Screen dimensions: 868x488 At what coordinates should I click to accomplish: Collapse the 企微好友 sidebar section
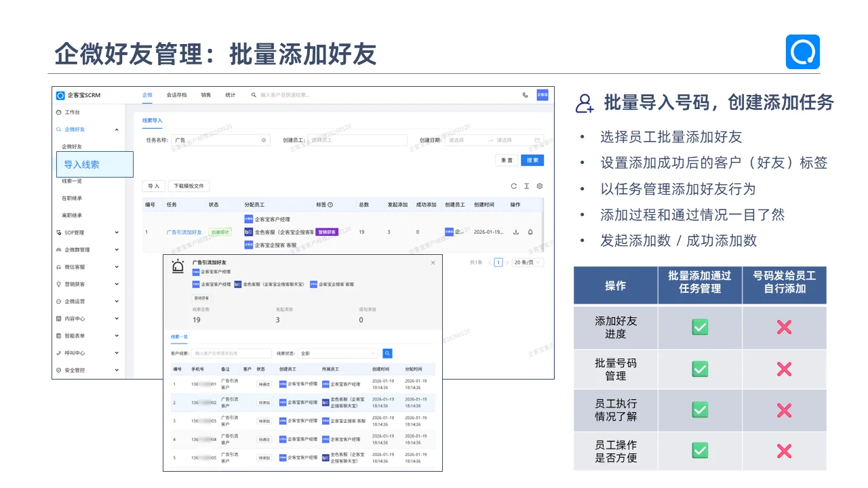(117, 129)
